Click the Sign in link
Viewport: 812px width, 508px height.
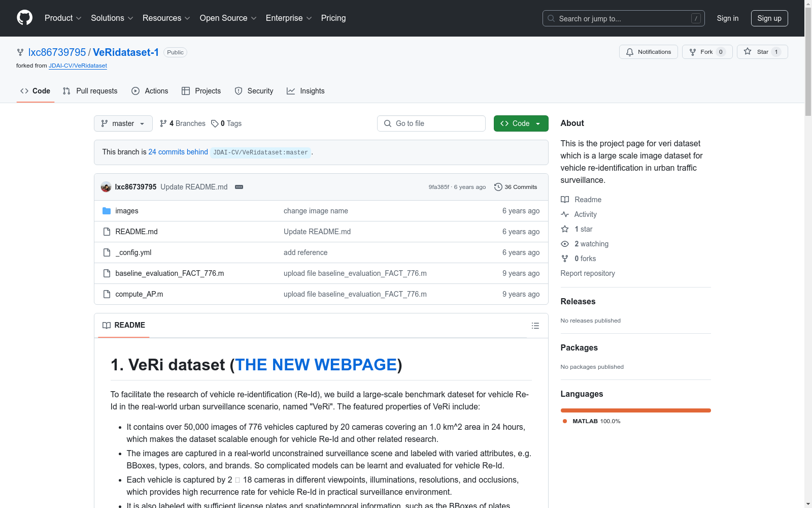point(728,18)
